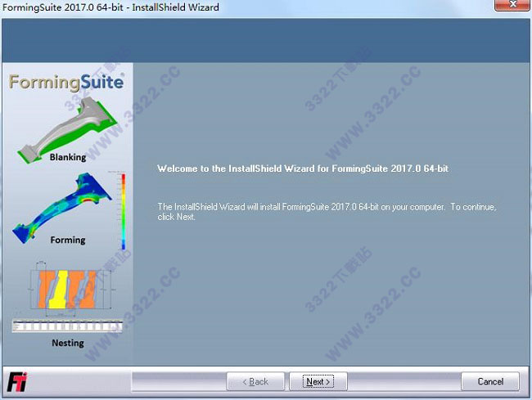This screenshot has height=400, width=532.
Task: Click the Nesting report strip image
Action: [67, 326]
